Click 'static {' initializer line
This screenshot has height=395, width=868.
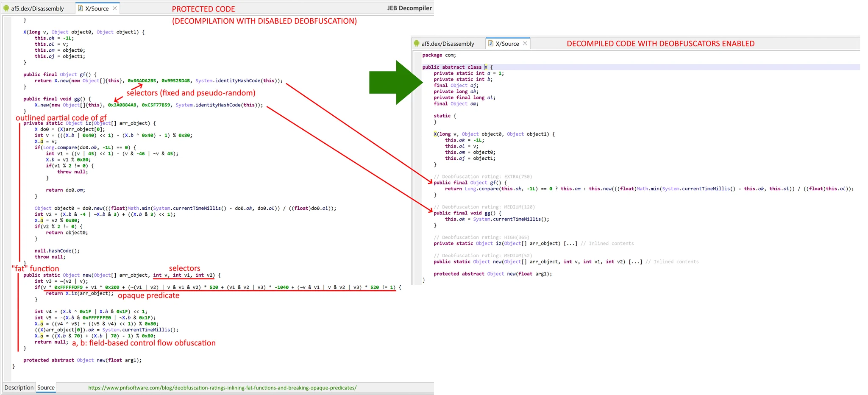tap(445, 116)
